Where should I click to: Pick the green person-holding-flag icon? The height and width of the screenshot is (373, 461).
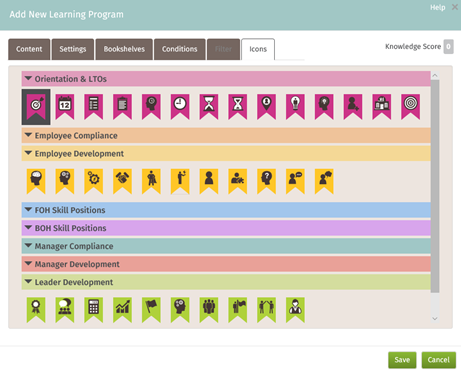coord(238,310)
